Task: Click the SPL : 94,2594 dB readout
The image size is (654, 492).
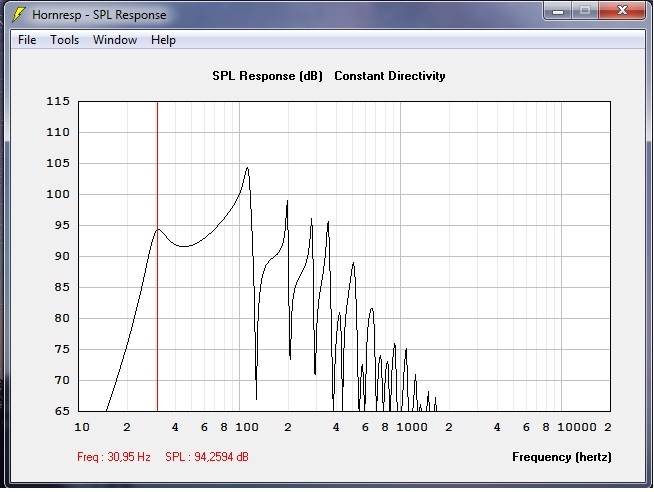Action: click(207, 457)
